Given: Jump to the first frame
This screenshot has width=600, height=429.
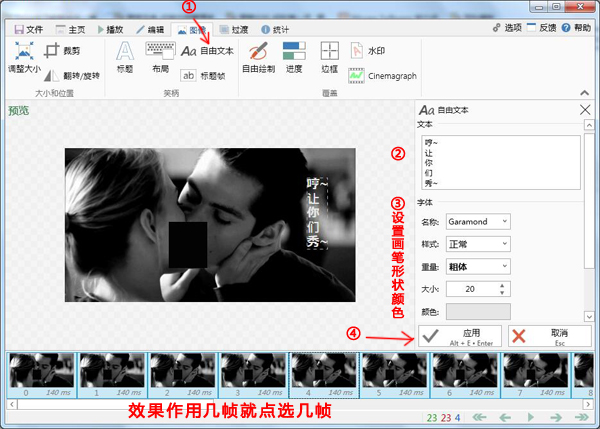Looking at the screenshot, I should click(479, 417).
